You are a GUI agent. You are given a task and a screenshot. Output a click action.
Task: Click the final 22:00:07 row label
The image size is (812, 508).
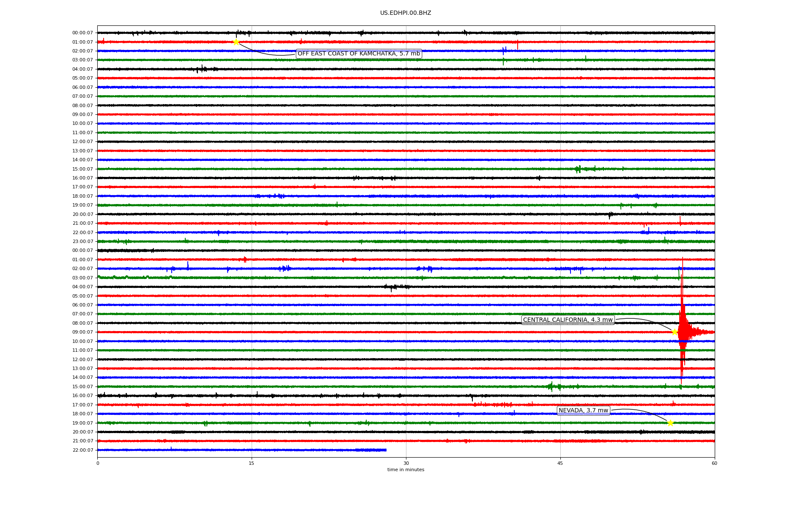tap(82, 450)
